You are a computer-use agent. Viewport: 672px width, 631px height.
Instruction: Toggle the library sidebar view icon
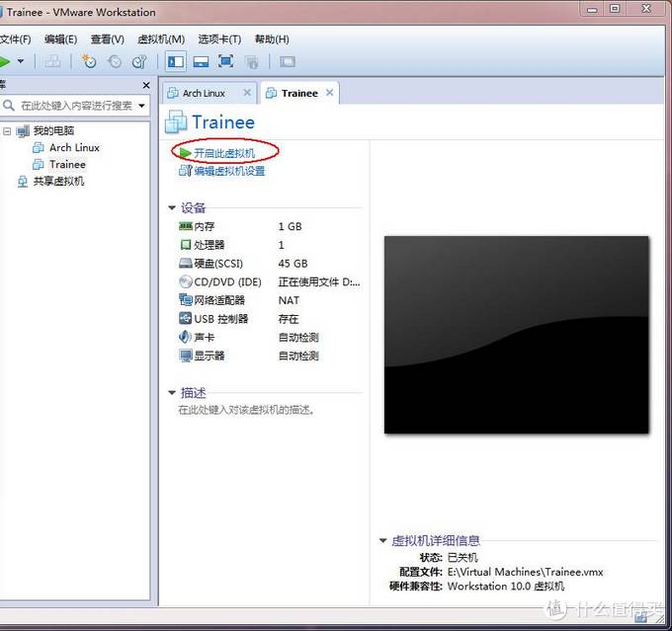coord(176,61)
